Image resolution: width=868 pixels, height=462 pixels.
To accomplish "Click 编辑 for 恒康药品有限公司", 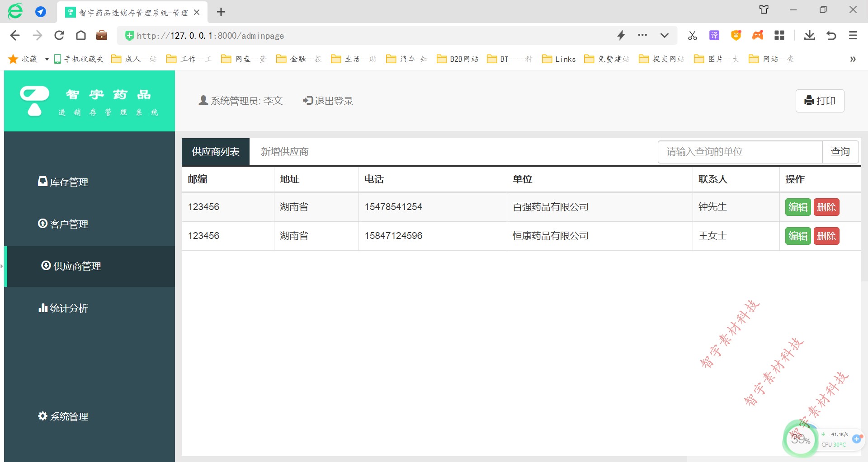I will coord(798,236).
